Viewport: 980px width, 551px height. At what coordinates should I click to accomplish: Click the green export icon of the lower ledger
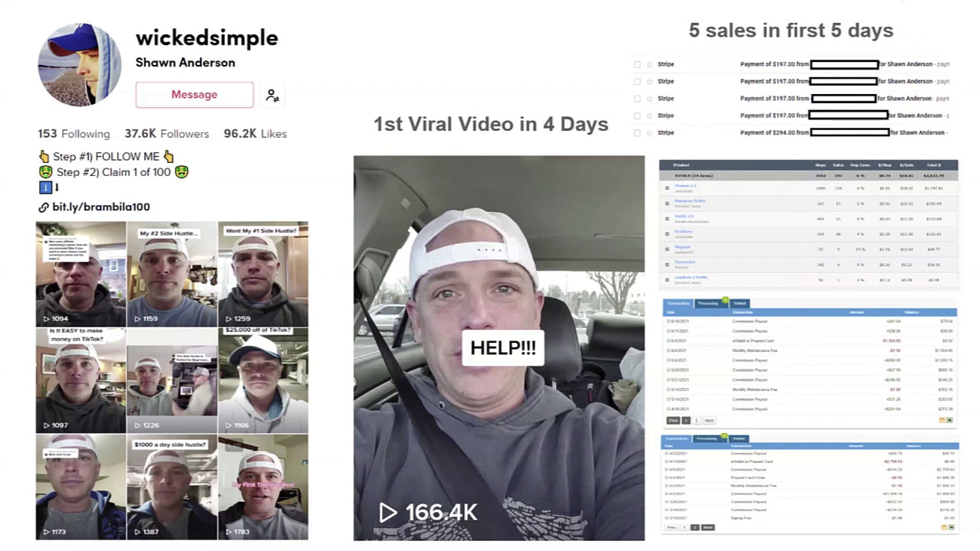tap(952, 527)
